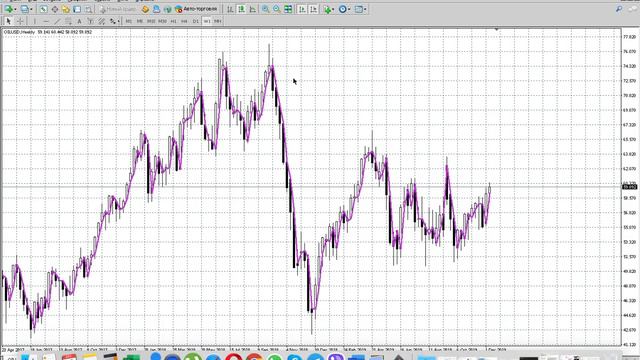Open WhatsApp from the dock

click(x=274, y=358)
